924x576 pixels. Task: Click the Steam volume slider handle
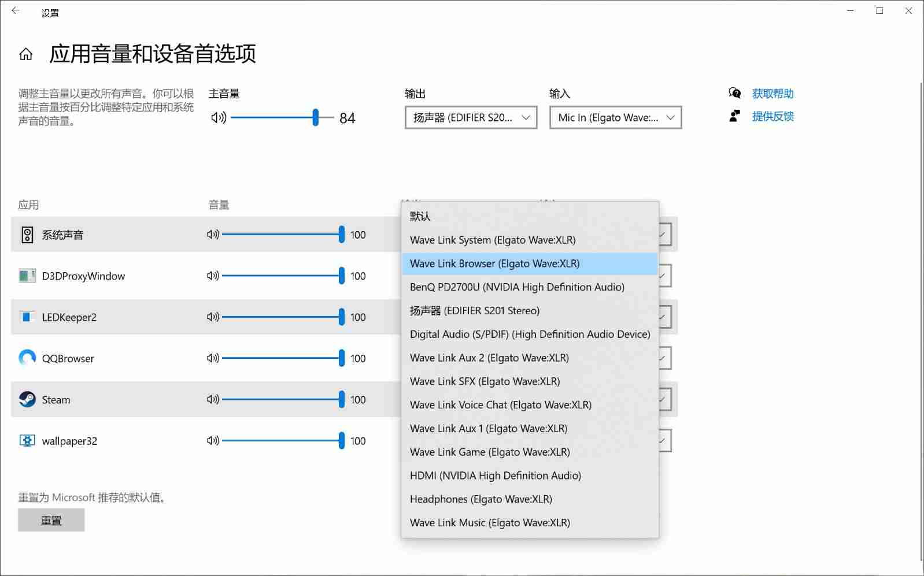pos(342,399)
